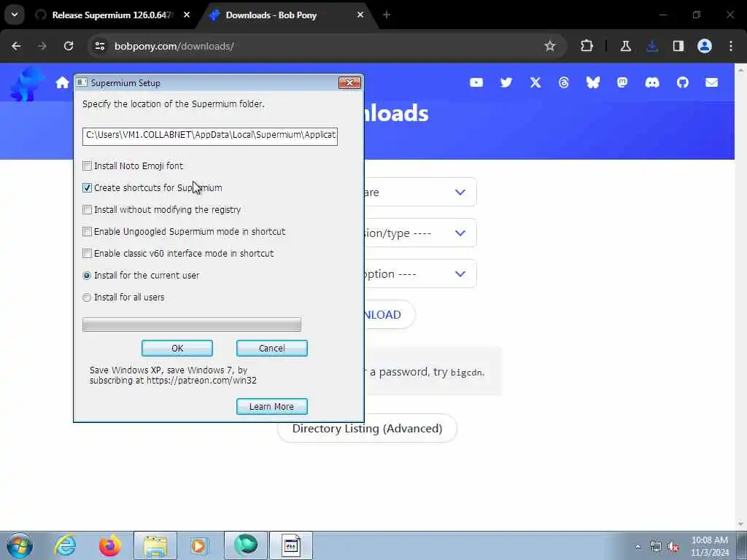
Task: Enable Install Noto Emoji font checkbox
Action: [x=88, y=166]
